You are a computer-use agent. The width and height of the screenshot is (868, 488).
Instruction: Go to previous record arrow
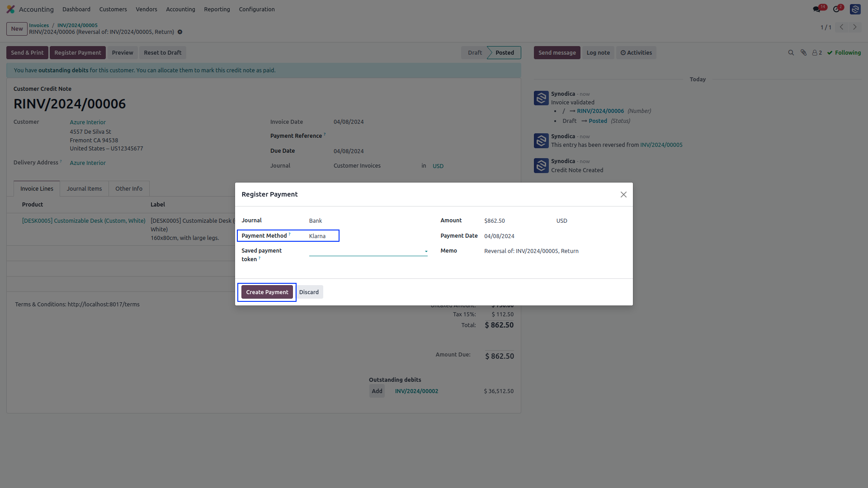841,27
